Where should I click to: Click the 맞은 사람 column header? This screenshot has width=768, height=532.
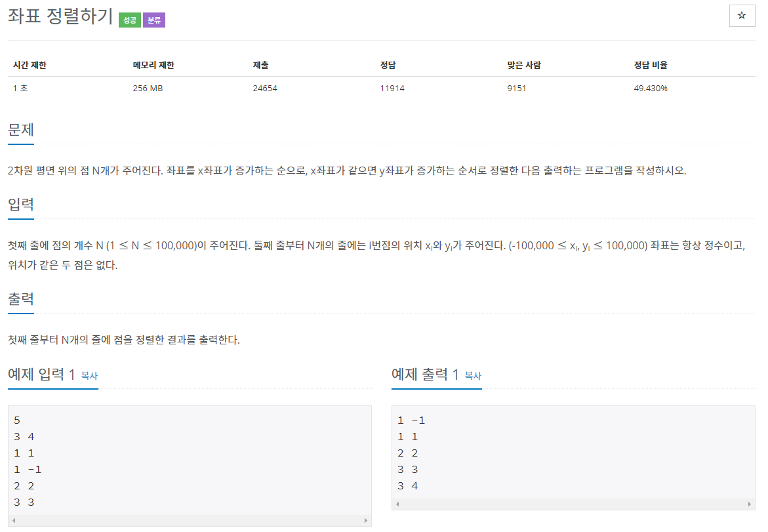coord(523,65)
